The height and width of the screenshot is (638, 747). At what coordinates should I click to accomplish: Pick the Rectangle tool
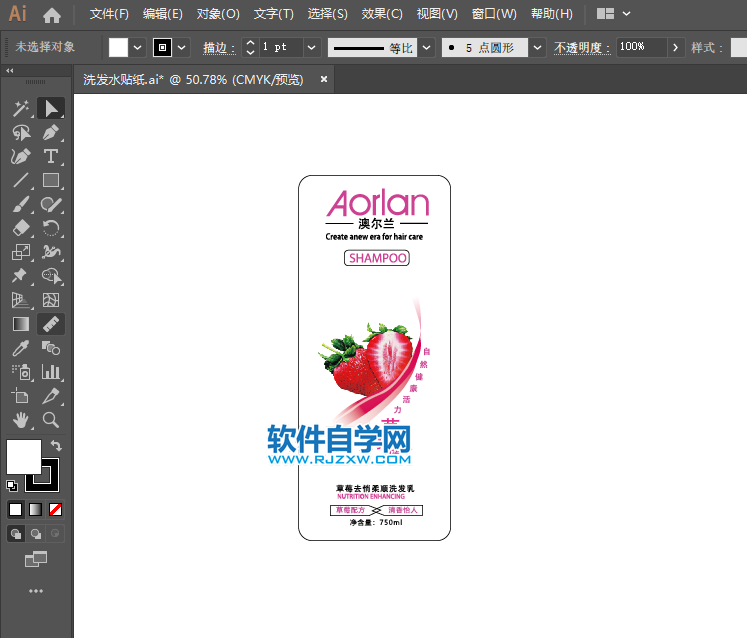click(50, 181)
